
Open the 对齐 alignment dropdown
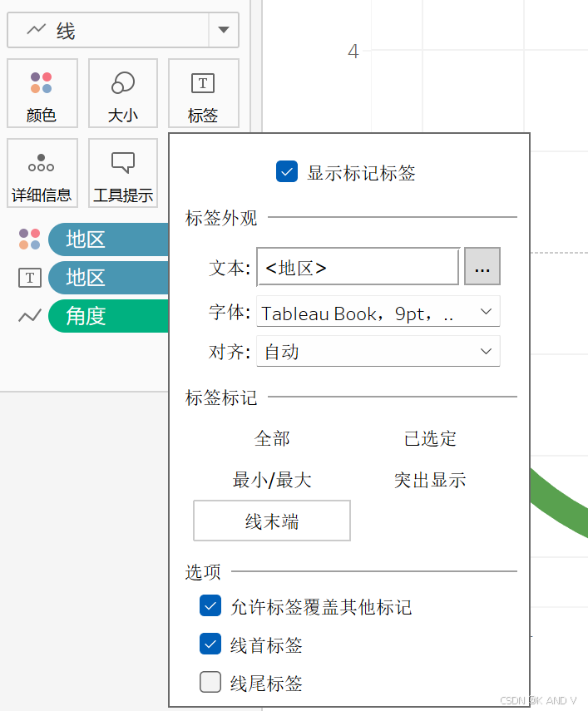[x=378, y=351]
